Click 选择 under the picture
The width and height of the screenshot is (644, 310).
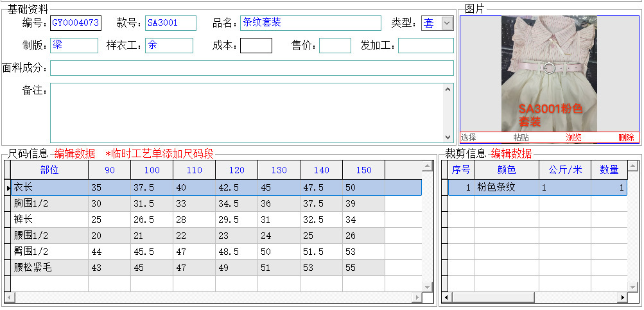point(468,137)
